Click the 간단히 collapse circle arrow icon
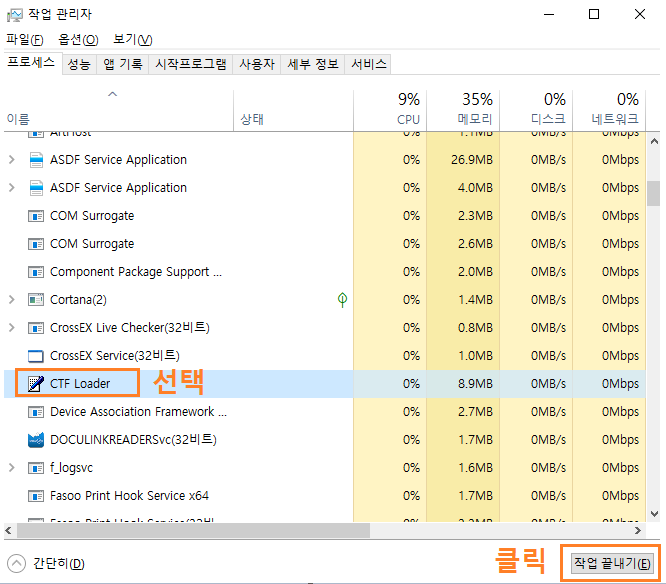Image resolution: width=666 pixels, height=584 pixels. click(x=17, y=564)
